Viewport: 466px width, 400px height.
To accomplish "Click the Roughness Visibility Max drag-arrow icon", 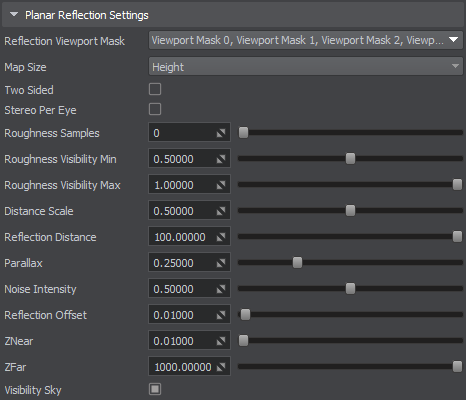I will (x=221, y=185).
